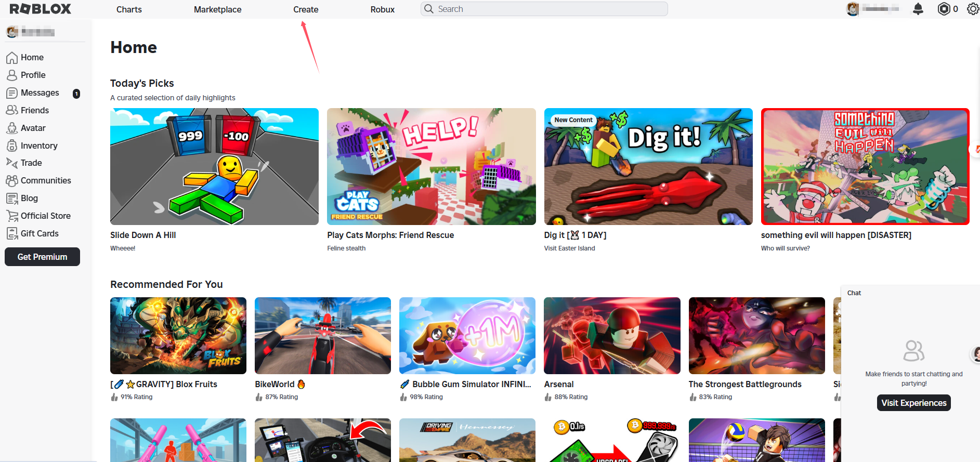Open Trade in the sidebar

coord(31,163)
